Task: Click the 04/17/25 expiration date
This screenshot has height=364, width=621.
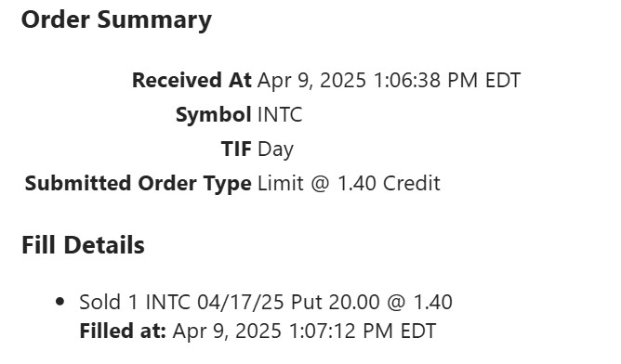Action: coord(241,303)
